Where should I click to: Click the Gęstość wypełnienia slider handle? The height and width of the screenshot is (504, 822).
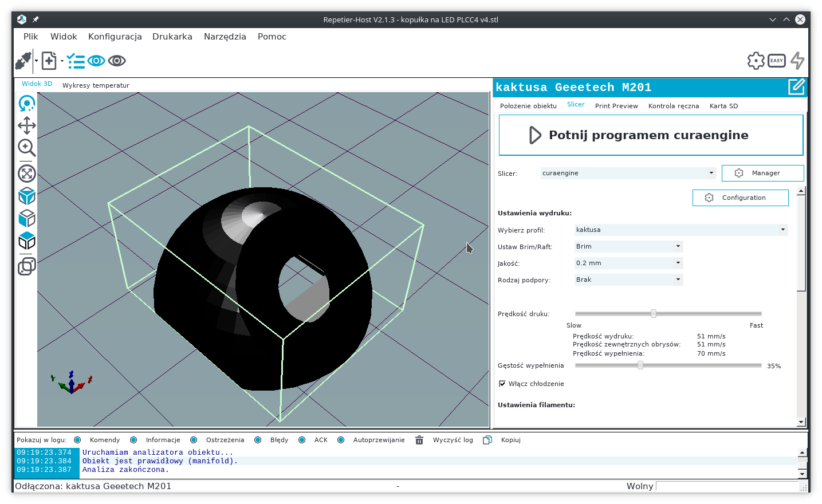click(640, 365)
